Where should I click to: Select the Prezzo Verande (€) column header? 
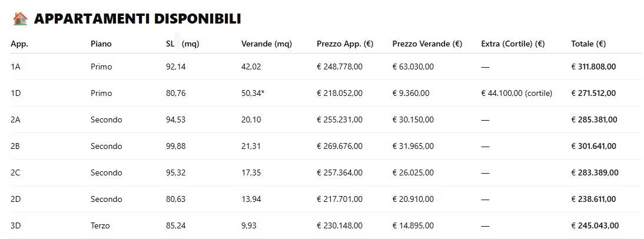(x=427, y=44)
